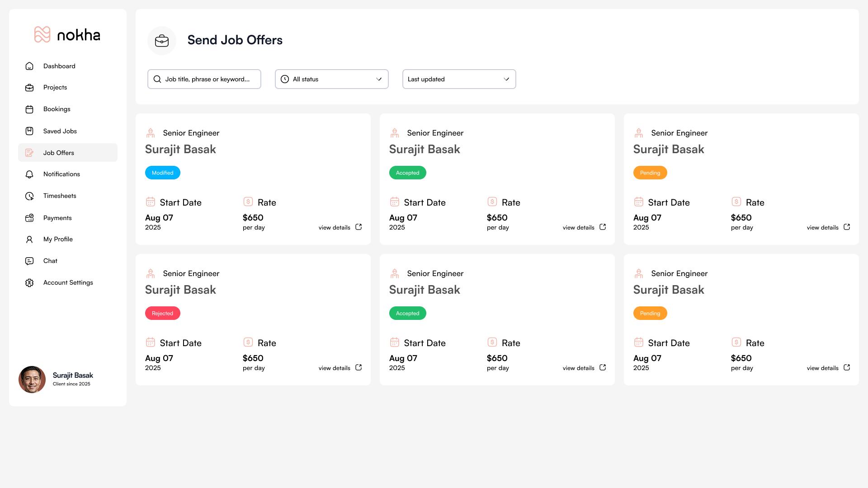Screen dimensions: 868x488
Task: Open the external link icon on the Rejected card
Action: pos(359,367)
